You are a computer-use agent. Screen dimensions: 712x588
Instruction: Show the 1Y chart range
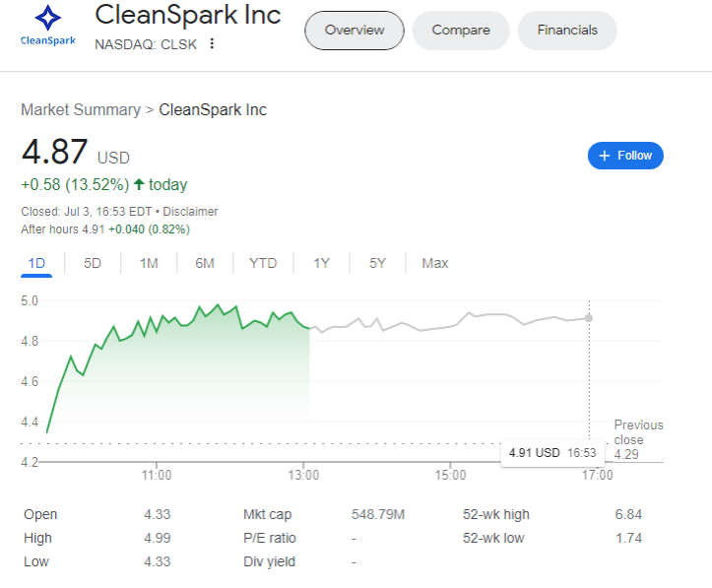click(x=321, y=263)
